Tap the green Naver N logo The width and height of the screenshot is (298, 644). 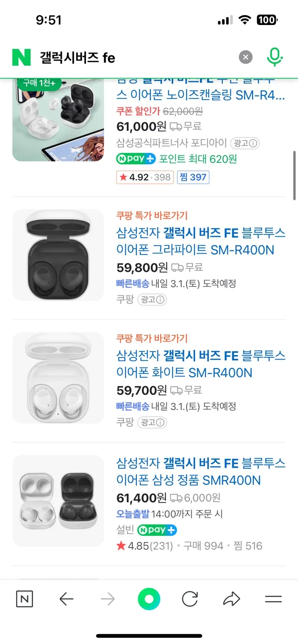(x=21, y=57)
